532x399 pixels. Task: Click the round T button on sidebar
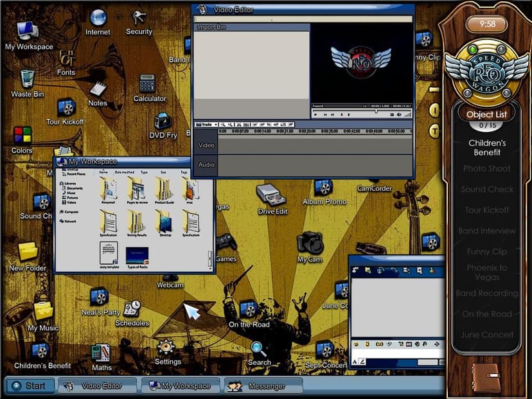pyautogui.click(x=434, y=131)
